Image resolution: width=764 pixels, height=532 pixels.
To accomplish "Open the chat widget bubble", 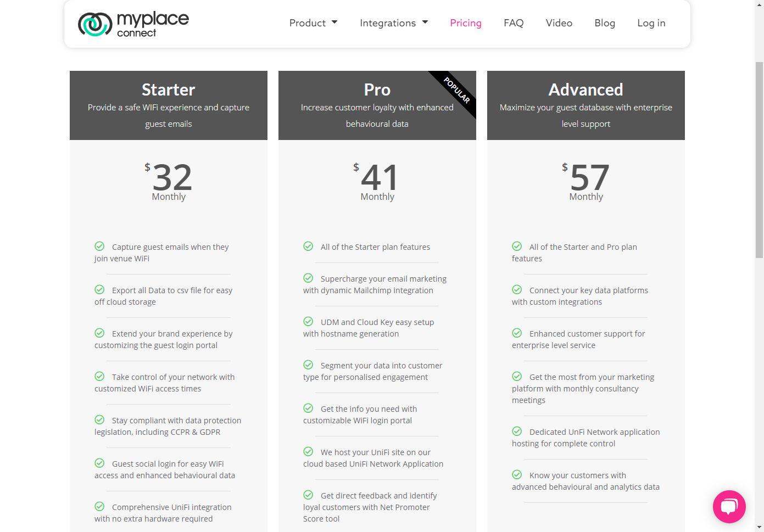I will 729,506.
